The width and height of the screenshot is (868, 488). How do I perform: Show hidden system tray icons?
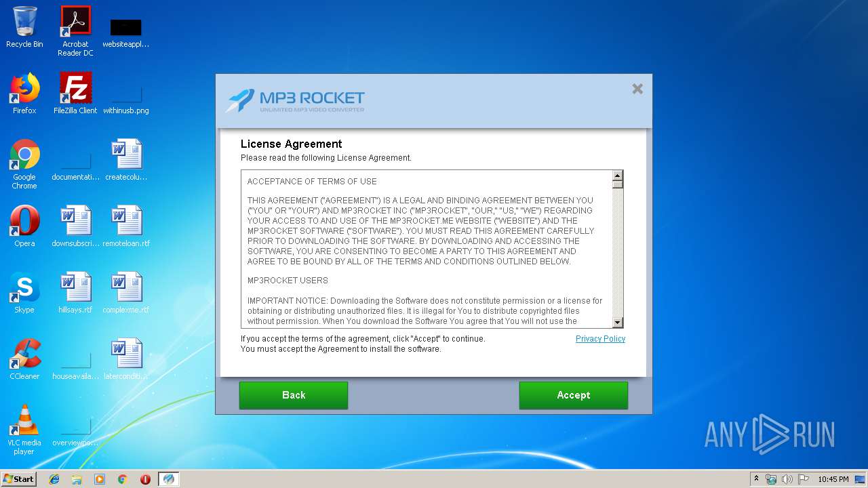coord(756,479)
